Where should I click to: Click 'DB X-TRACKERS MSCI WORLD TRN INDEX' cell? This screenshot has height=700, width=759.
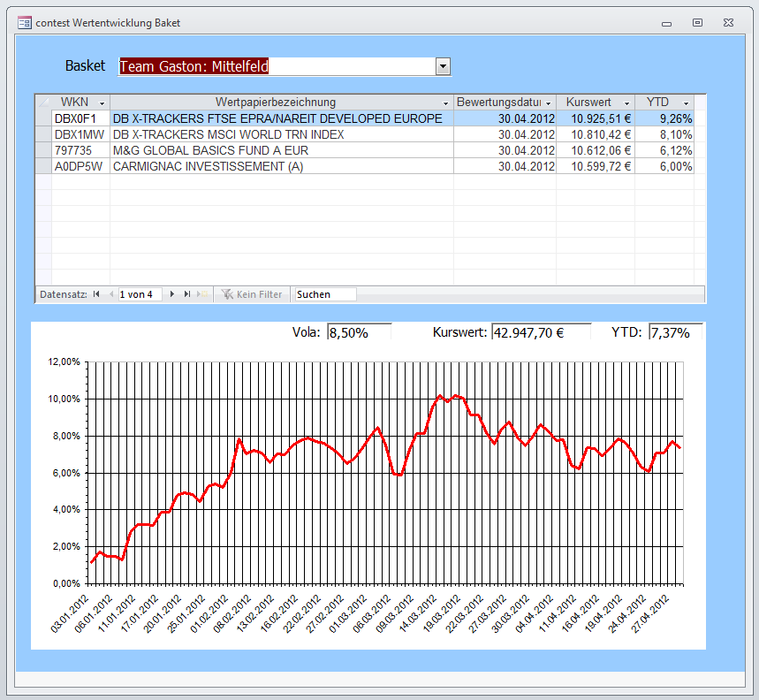(282, 134)
